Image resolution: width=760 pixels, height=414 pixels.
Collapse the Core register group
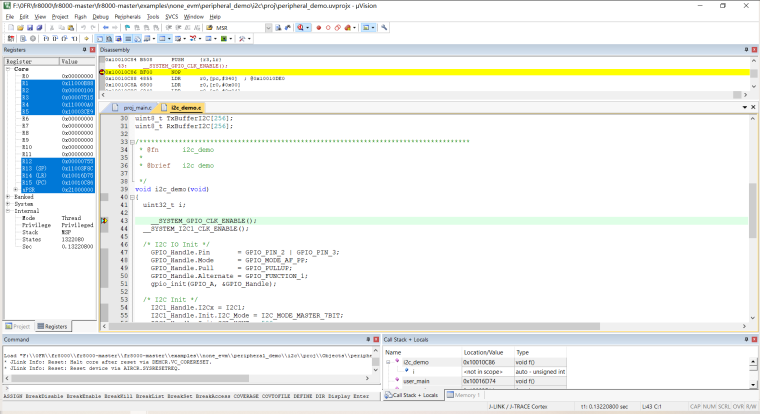click(x=8, y=69)
